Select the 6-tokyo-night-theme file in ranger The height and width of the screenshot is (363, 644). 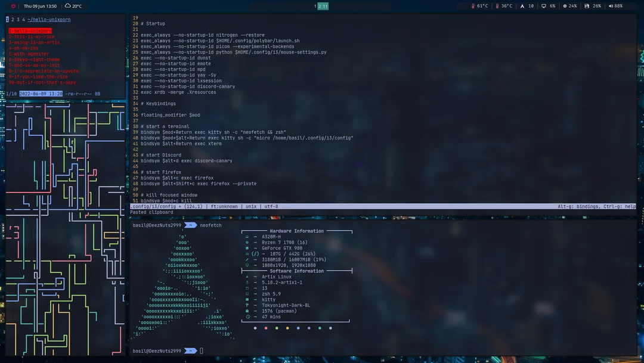(34, 60)
